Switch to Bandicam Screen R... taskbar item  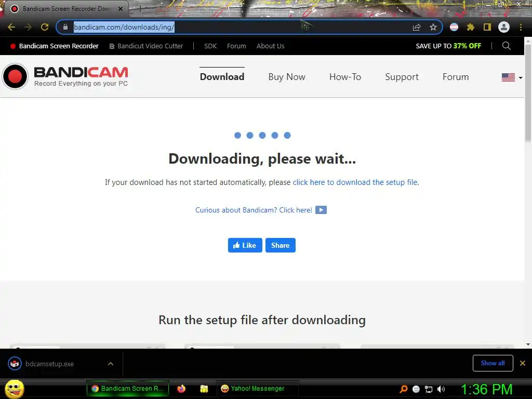point(128,389)
